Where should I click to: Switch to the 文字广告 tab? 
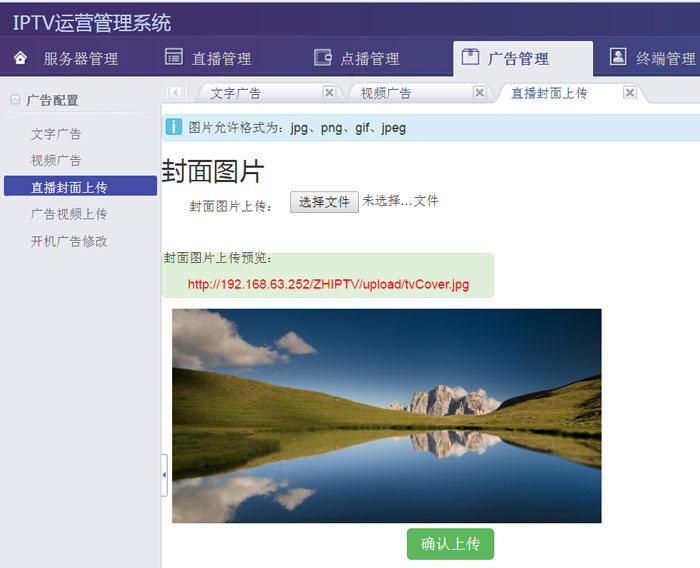pyautogui.click(x=235, y=93)
